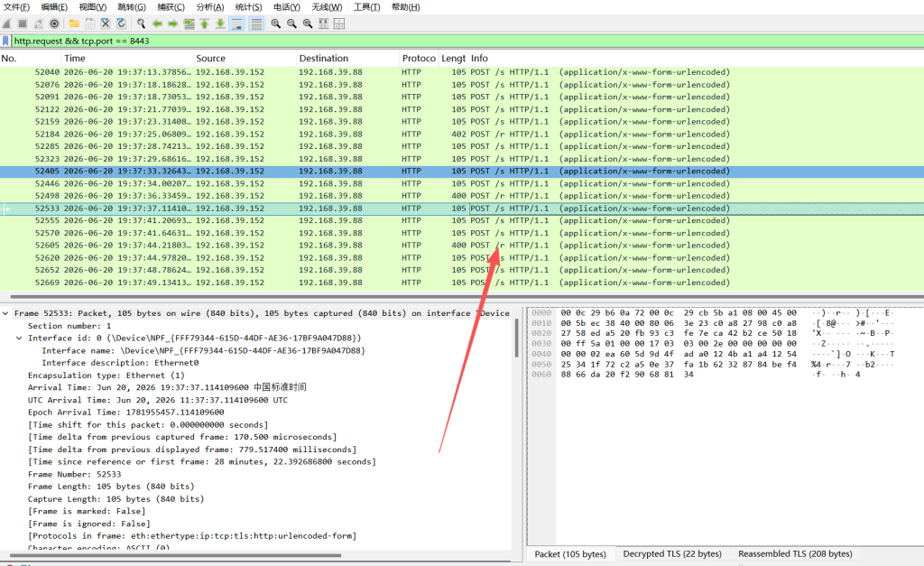Open capture options dialog

coord(54,23)
